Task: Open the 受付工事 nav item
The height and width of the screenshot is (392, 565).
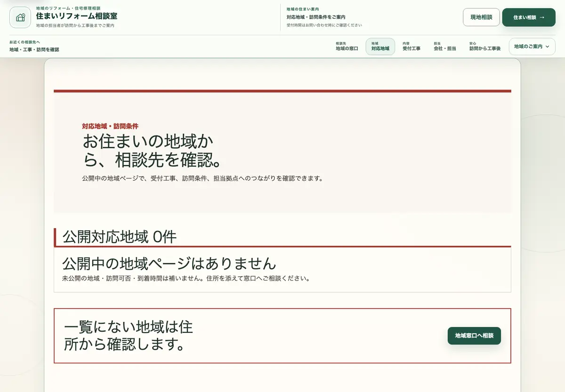Action: click(412, 46)
